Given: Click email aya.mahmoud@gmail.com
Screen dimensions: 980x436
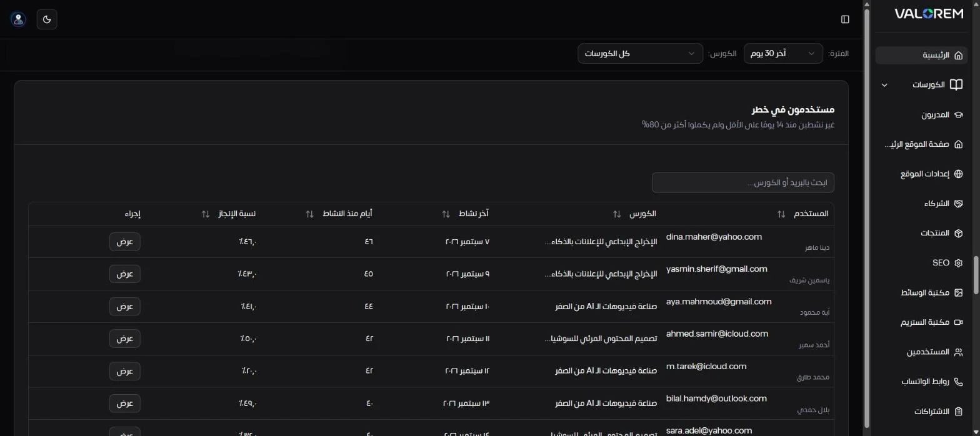Looking at the screenshot, I should [719, 302].
